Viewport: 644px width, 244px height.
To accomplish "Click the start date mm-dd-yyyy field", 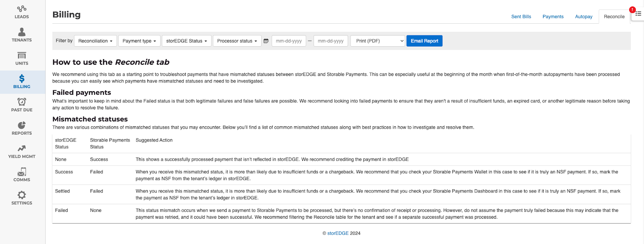I will 289,41.
